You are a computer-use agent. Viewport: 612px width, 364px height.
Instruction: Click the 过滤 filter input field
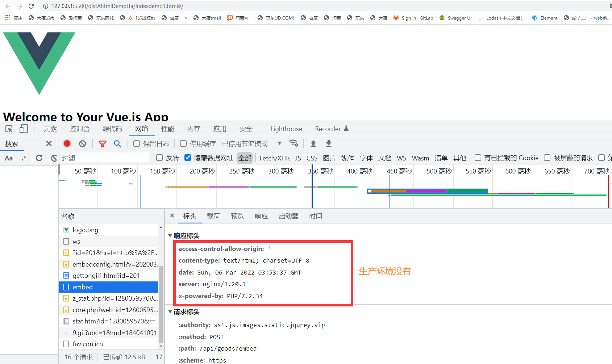(x=104, y=158)
